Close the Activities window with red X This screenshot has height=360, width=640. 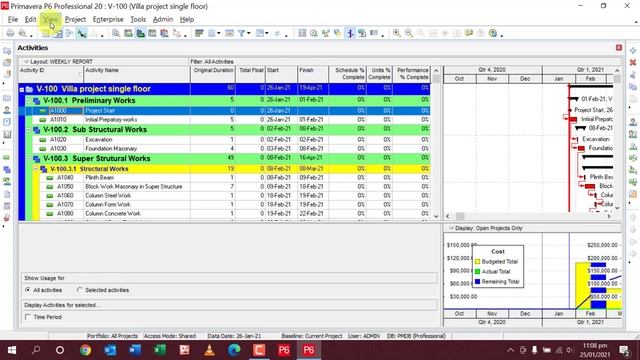[x=619, y=48]
